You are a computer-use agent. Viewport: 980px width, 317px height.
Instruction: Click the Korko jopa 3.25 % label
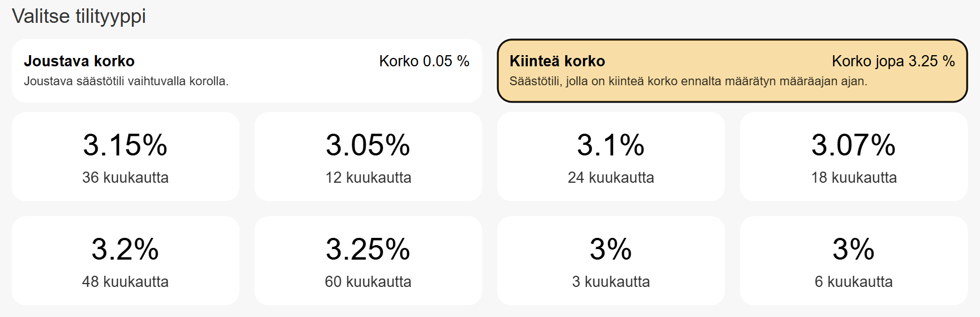click(x=893, y=61)
